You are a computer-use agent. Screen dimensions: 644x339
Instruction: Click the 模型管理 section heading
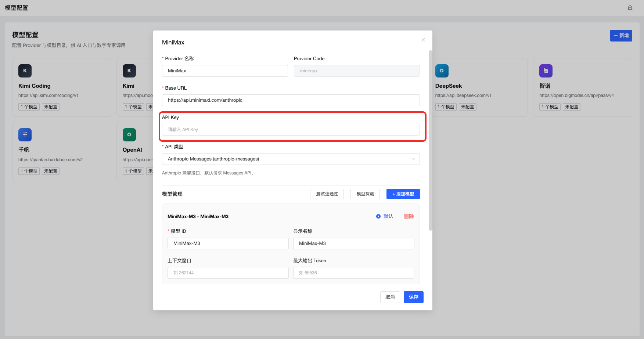click(x=172, y=194)
